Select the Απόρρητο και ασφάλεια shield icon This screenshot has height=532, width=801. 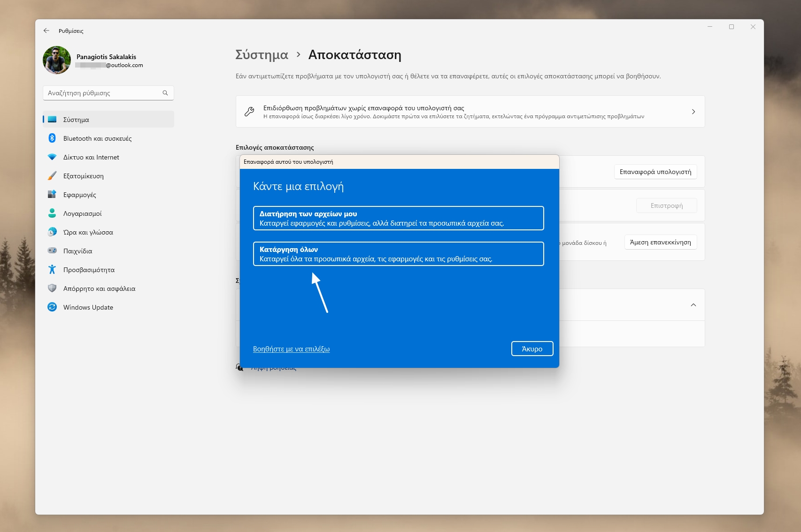(53, 289)
